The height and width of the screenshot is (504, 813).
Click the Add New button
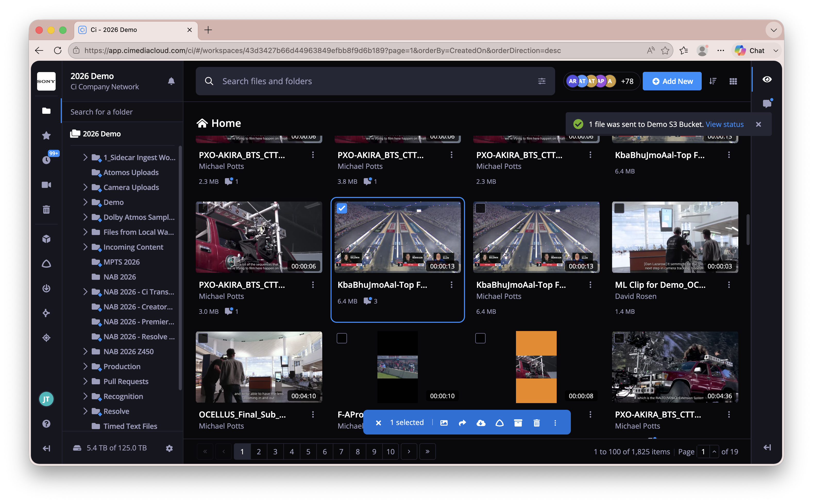[x=672, y=81]
